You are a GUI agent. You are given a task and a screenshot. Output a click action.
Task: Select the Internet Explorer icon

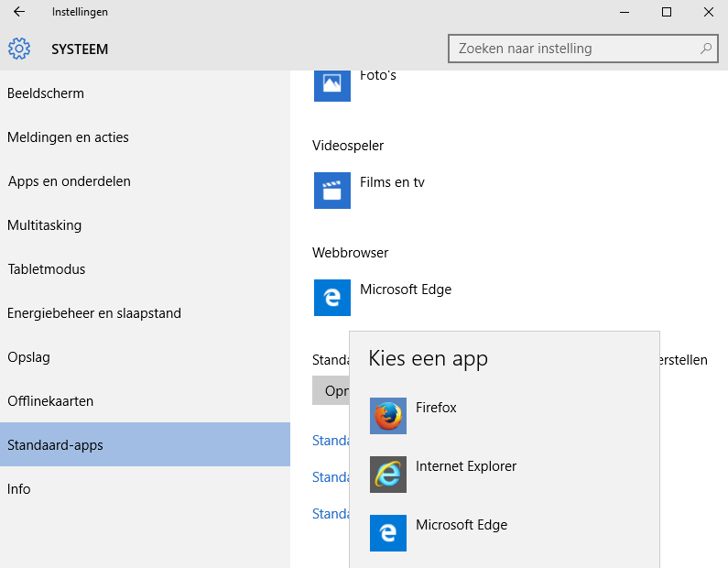point(388,475)
